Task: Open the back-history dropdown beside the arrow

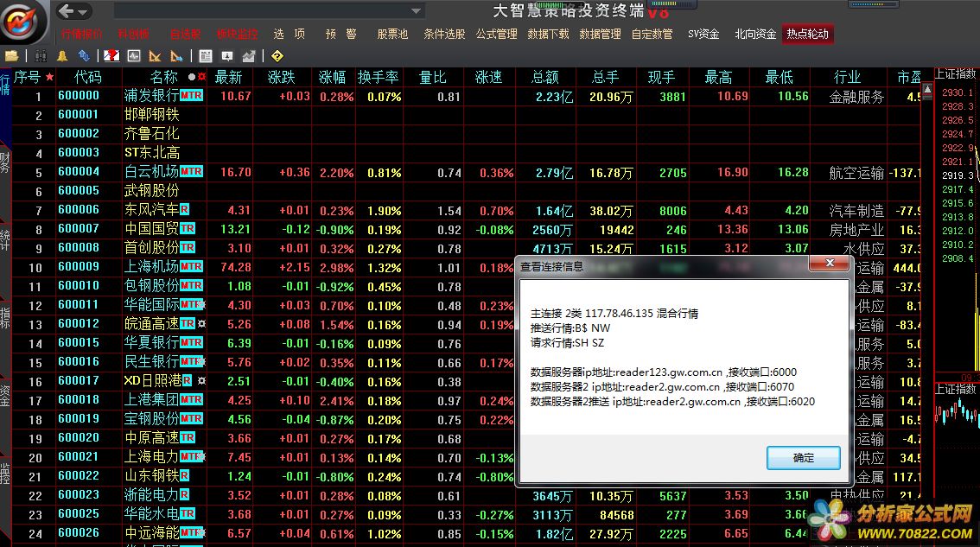Action: tap(83, 11)
